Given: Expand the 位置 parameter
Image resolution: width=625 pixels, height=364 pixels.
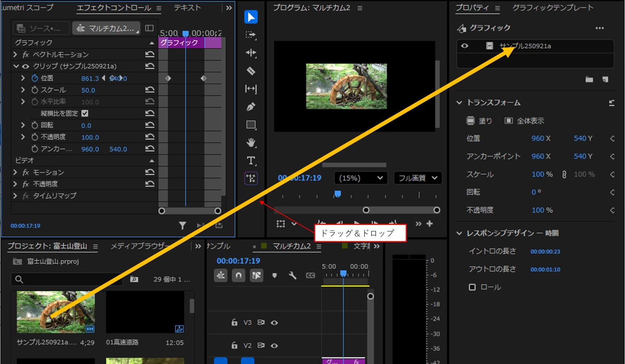Looking at the screenshot, I should (23, 78).
